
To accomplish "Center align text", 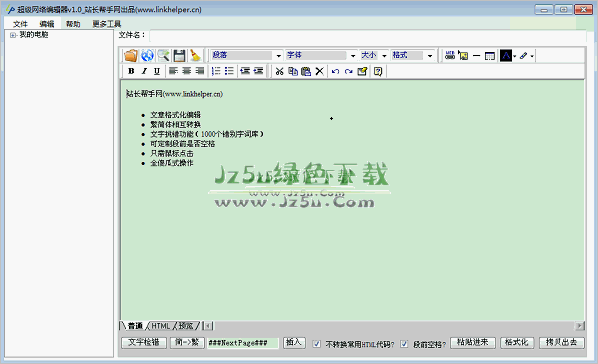I will 186,71.
